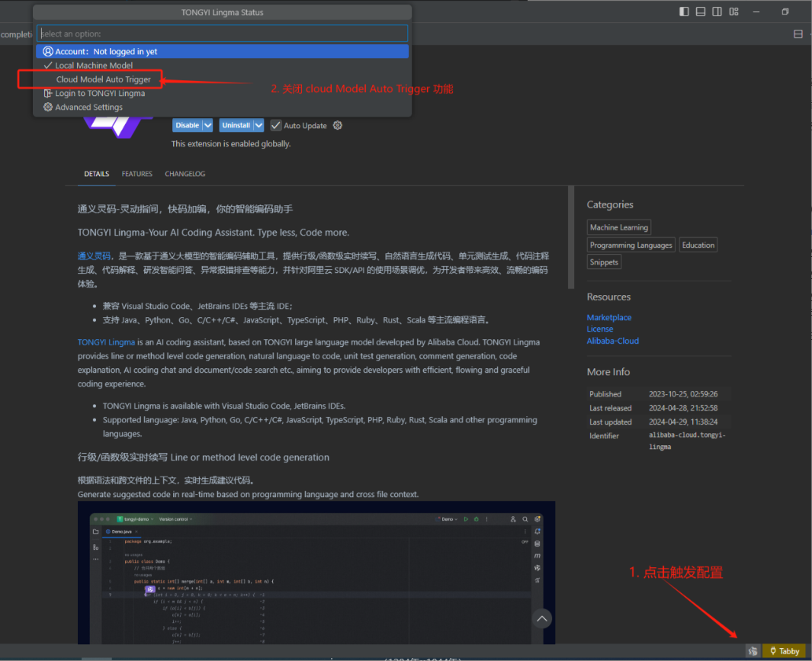The image size is (812, 661).
Task: Open Advanced Settings from the quick pick
Action: pyautogui.click(x=88, y=107)
